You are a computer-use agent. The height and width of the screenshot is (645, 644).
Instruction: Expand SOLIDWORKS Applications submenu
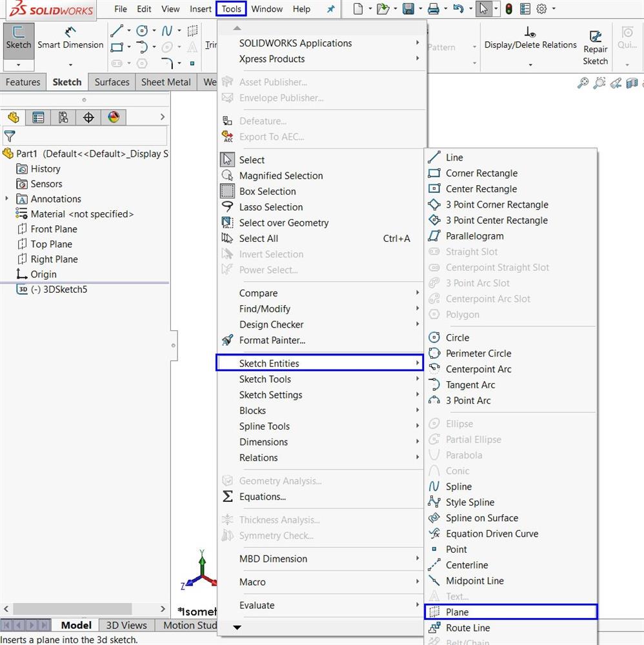click(322, 43)
